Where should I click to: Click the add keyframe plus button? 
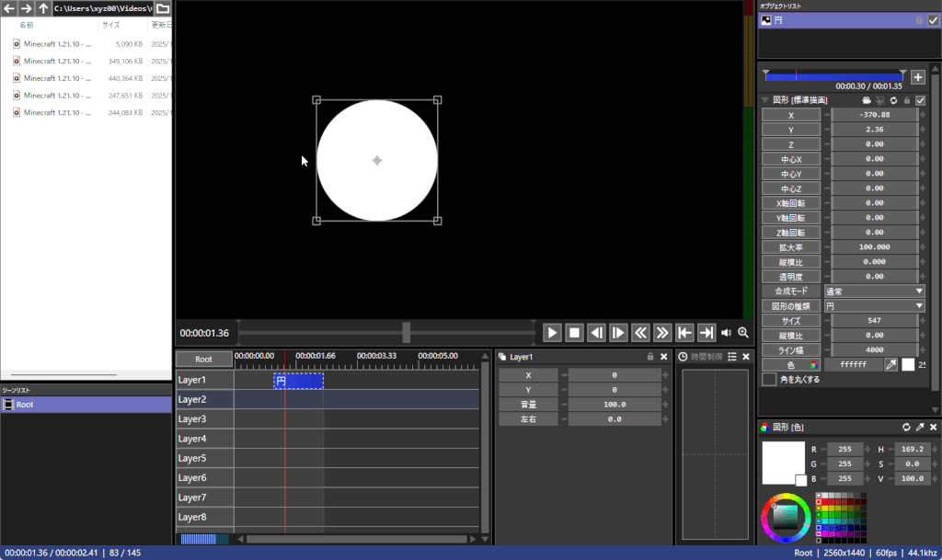918,77
